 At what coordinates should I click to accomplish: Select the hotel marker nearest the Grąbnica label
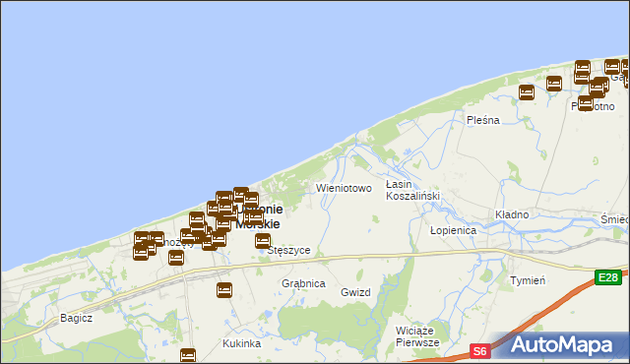pyautogui.click(x=224, y=290)
